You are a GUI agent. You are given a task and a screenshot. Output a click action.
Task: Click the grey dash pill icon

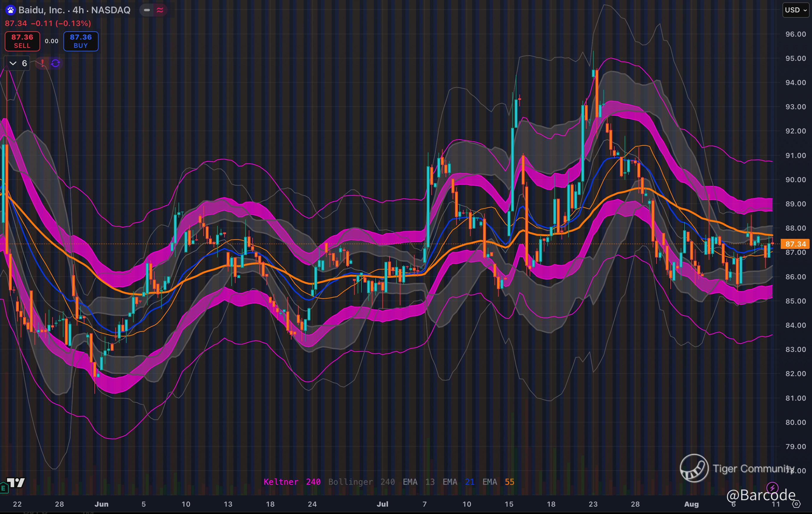tap(147, 10)
